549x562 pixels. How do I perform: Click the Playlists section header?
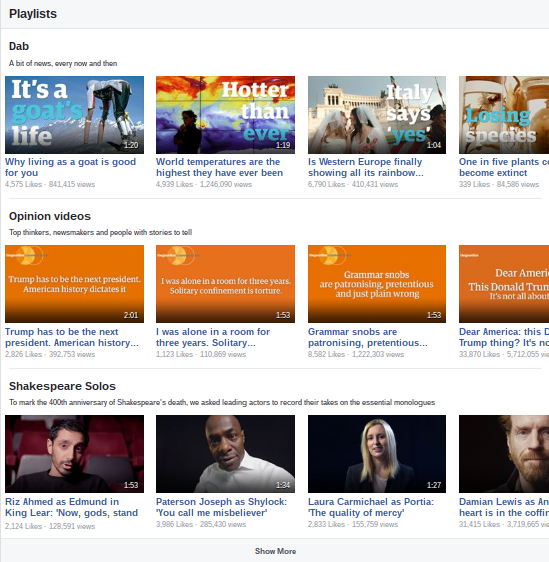click(x=33, y=14)
